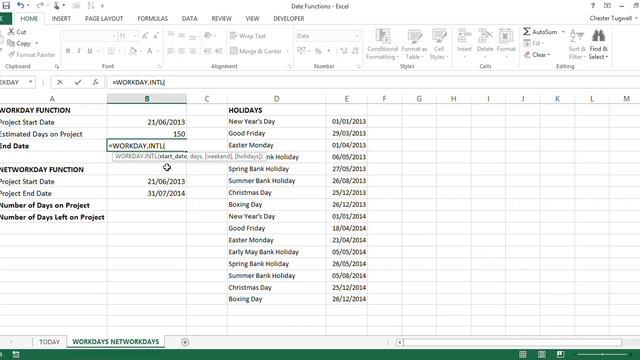Screen dimensions: 640x360
Task: Open the PAGE LAYOUT ribbon tab
Action: pos(104,19)
